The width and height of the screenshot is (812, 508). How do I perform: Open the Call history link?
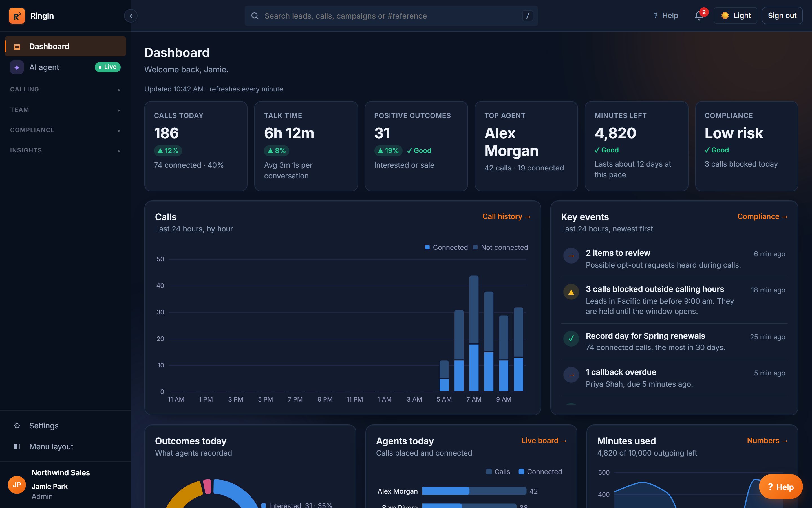(506, 217)
